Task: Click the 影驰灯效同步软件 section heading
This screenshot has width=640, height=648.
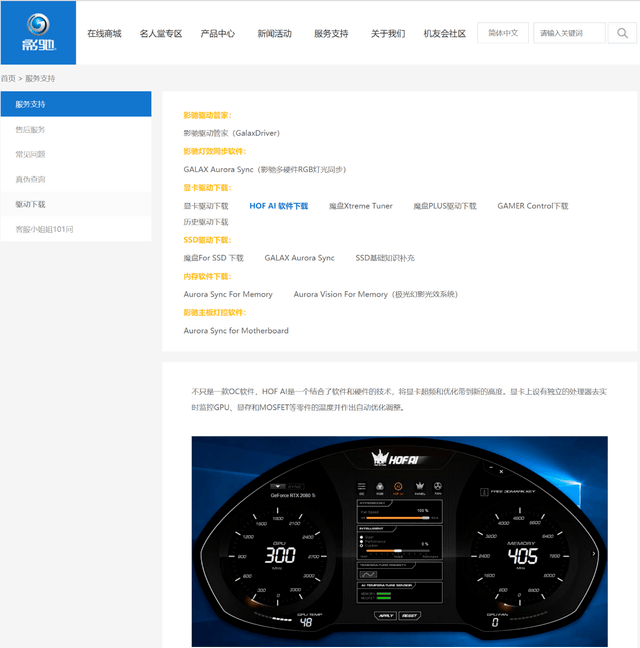Action: [215, 151]
